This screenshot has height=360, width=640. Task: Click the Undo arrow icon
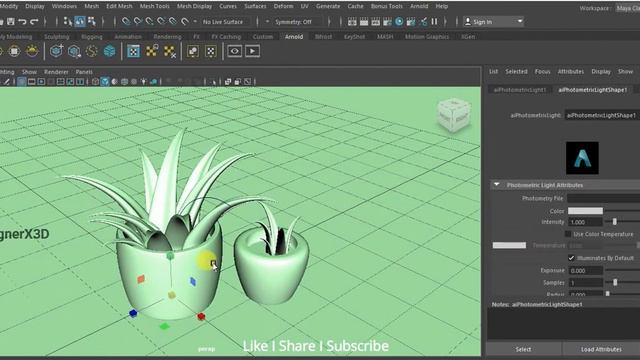pyautogui.click(x=23, y=22)
